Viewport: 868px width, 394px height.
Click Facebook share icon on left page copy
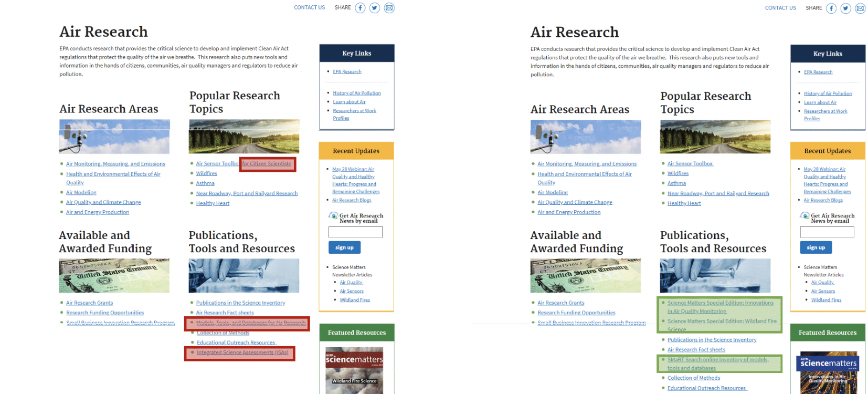[x=360, y=8]
